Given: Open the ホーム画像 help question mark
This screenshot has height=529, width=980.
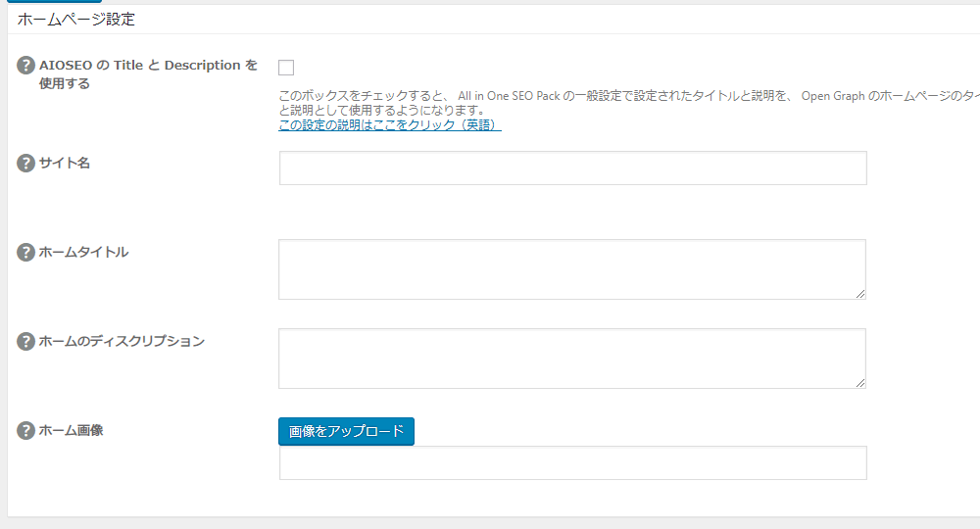Looking at the screenshot, I should click(26, 430).
